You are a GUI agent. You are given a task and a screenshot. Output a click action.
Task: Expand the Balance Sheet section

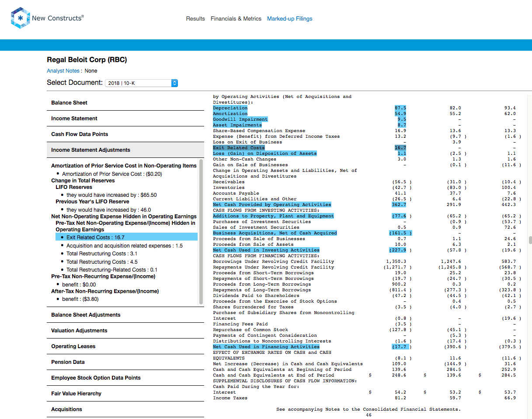(x=125, y=103)
